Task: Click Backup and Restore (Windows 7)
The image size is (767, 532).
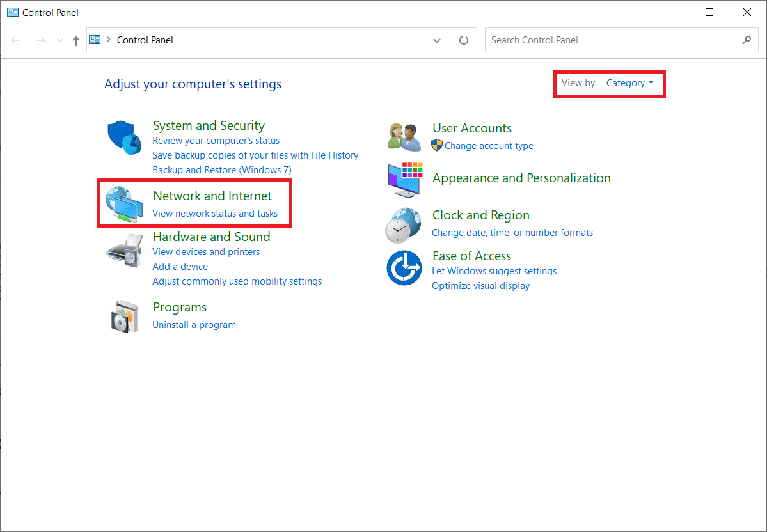Action: [221, 170]
